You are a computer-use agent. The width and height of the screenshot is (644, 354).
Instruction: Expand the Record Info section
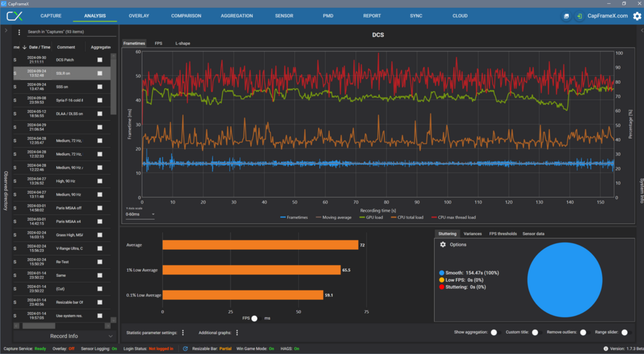[x=64, y=336]
